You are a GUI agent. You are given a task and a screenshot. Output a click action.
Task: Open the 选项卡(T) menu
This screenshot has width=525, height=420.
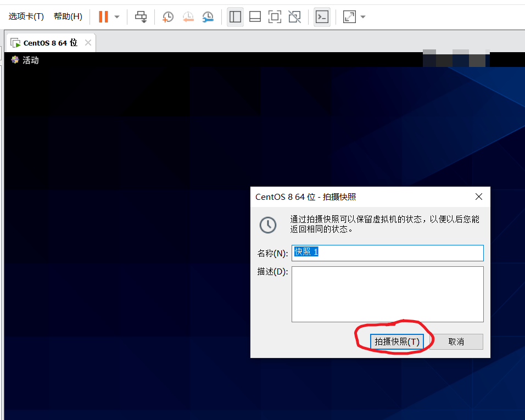[x=26, y=16]
